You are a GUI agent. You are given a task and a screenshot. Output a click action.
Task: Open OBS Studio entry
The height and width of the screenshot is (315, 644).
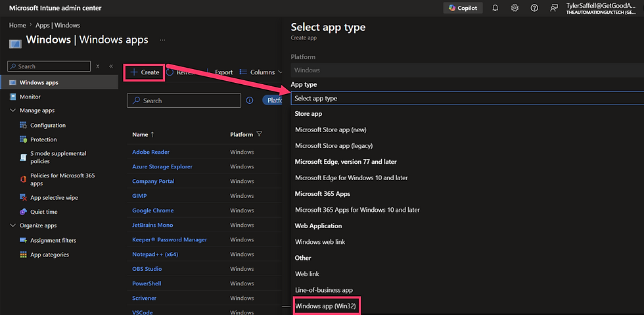click(x=147, y=269)
